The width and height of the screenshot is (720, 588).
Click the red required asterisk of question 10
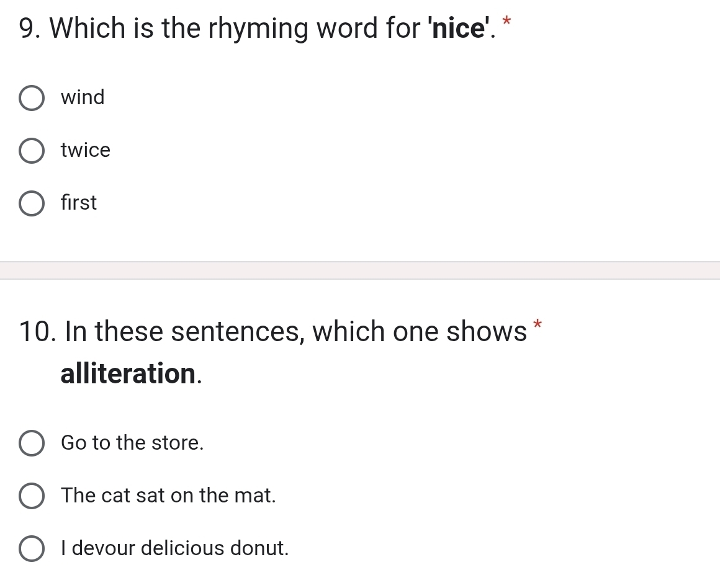point(538,324)
